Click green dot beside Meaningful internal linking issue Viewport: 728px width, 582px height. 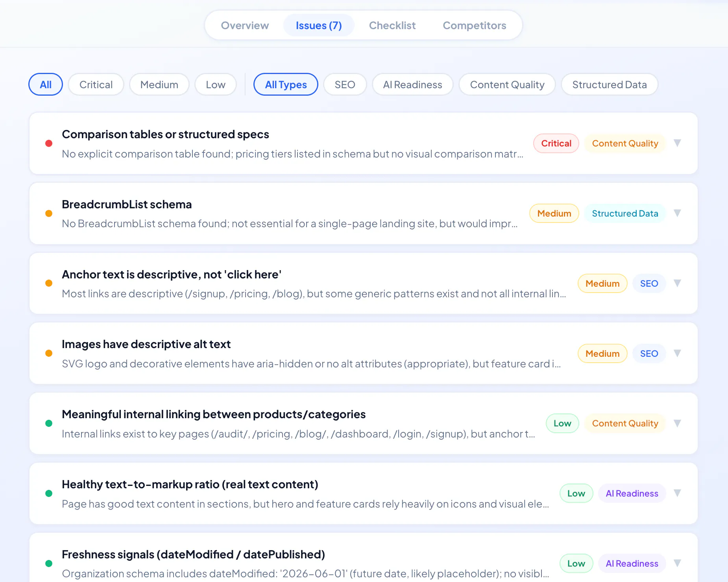[49, 423]
